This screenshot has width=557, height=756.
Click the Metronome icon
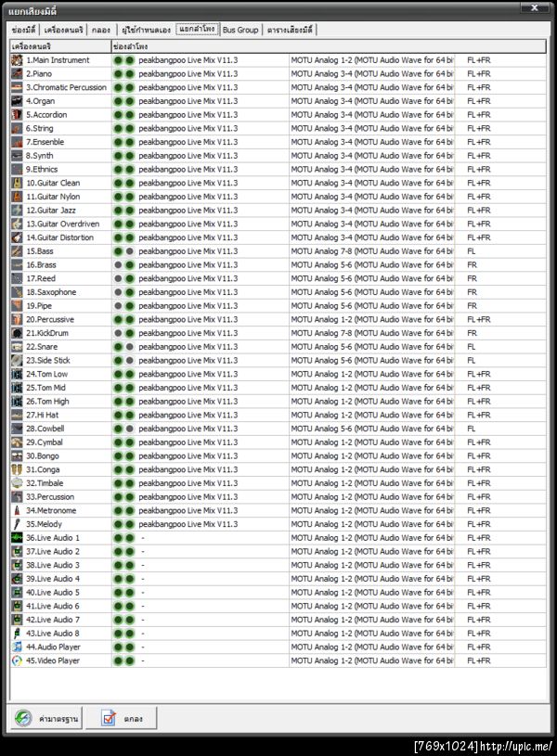[x=17, y=510]
